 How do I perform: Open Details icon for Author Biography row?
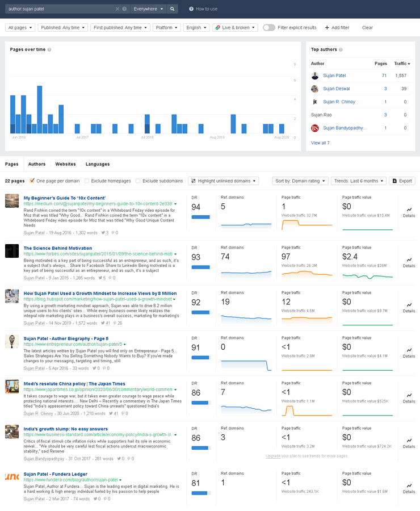409,350
